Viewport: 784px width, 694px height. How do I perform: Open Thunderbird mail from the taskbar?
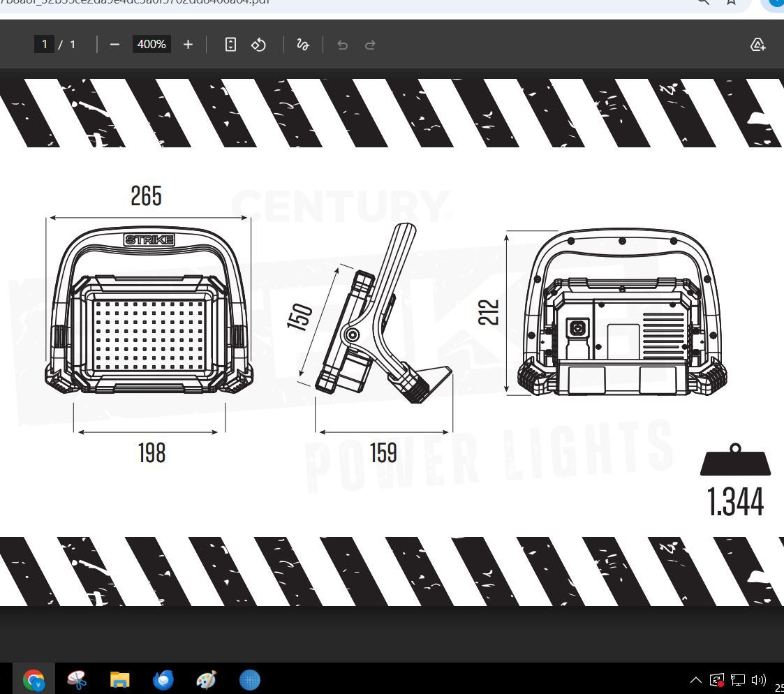[163, 679]
